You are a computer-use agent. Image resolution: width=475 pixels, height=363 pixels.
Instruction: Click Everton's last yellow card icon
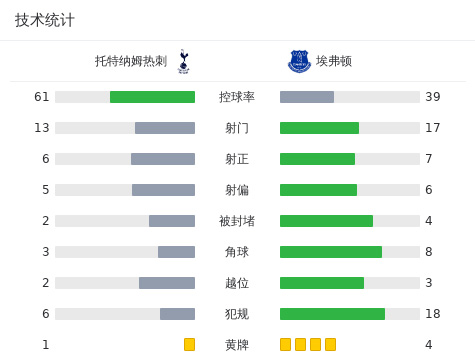330,345
